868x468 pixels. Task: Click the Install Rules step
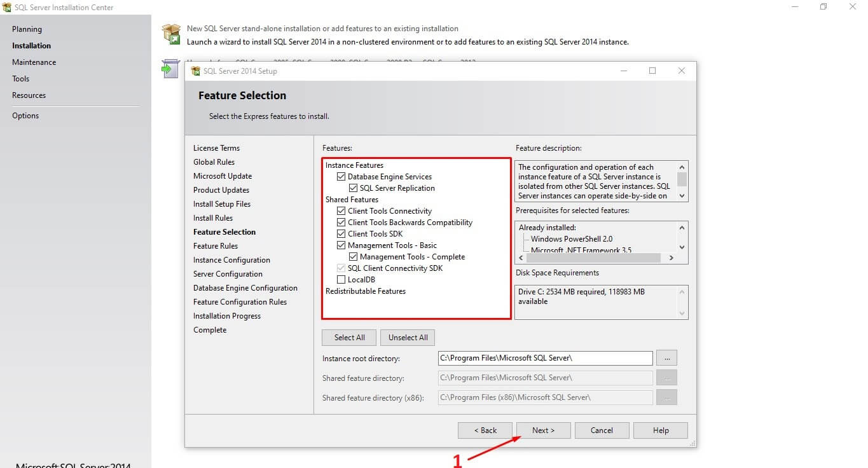point(213,218)
